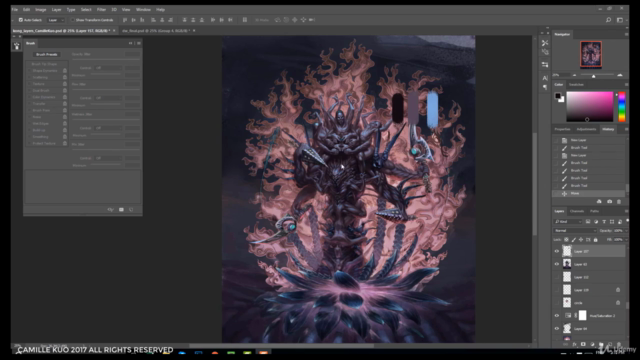
Task: Create new document from history state icon
Action: point(599,202)
